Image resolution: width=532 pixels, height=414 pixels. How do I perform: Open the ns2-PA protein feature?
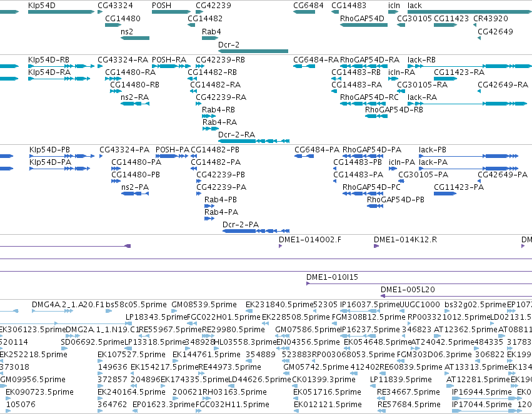coord(135,194)
